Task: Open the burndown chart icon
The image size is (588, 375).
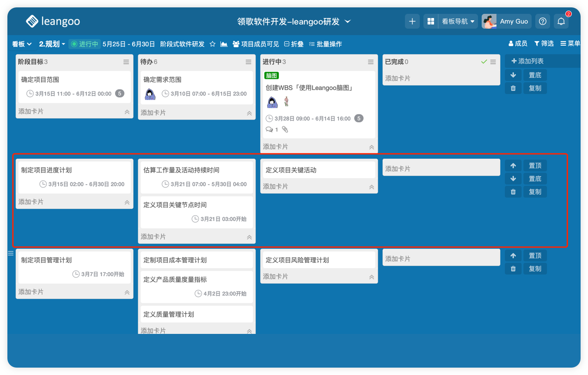Action: tap(224, 44)
